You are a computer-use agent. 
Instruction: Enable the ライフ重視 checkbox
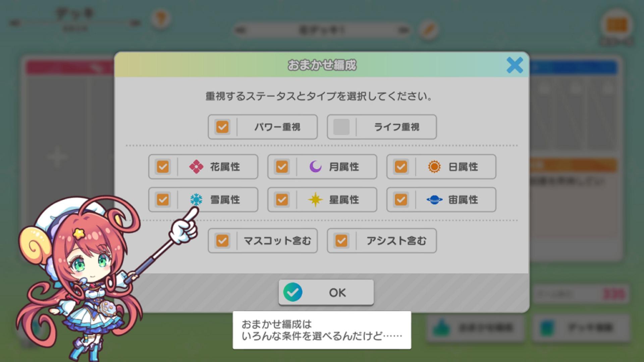[341, 127]
